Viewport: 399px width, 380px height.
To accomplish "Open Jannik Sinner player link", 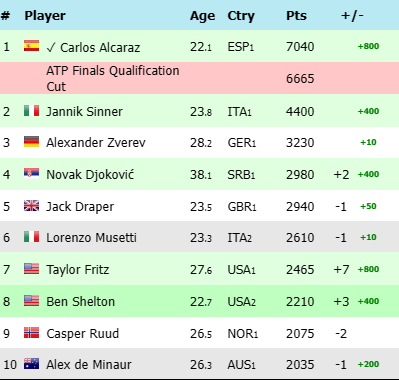I will [x=84, y=111].
